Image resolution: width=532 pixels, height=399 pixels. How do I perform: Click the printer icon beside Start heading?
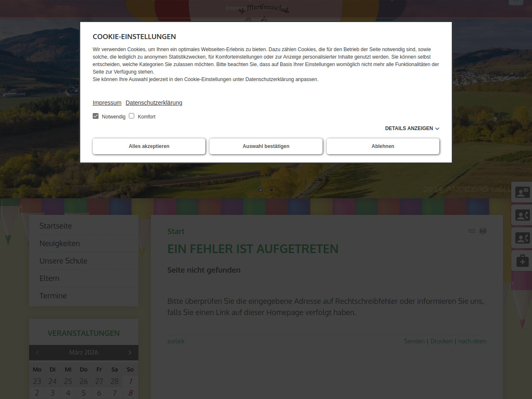tap(483, 231)
